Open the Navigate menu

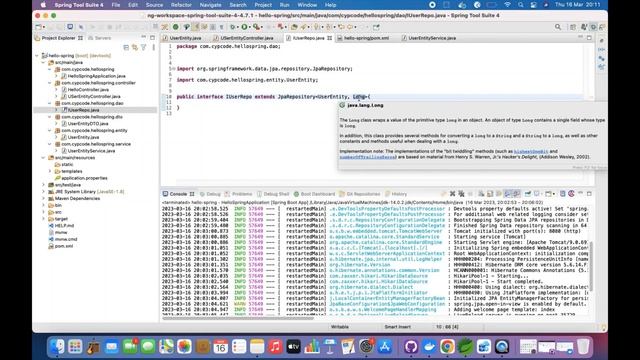click(x=210, y=5)
